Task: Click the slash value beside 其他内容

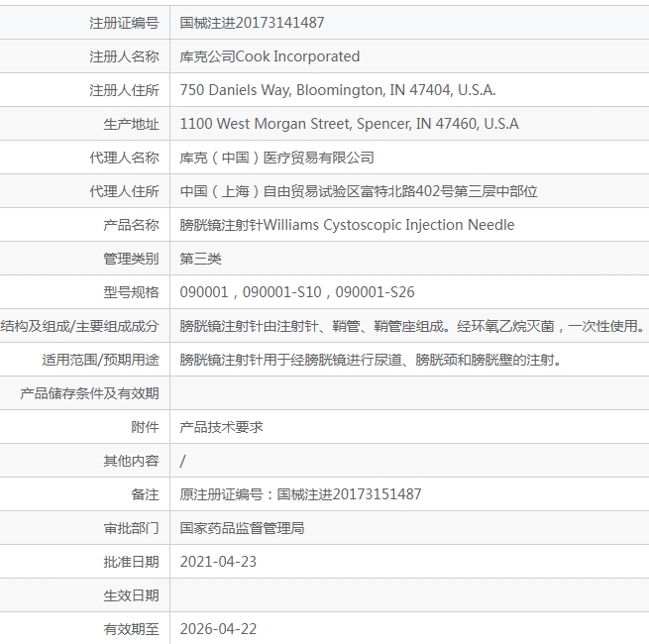Action: [182, 461]
